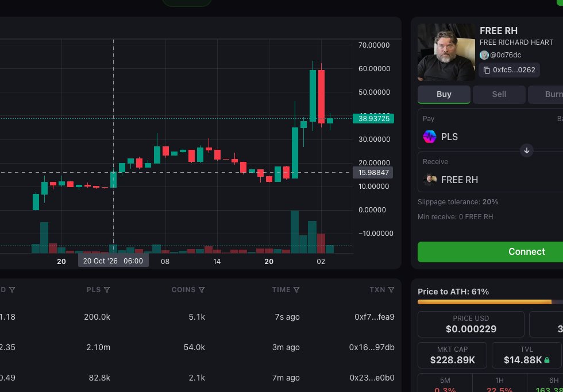This screenshot has height=392, width=563.
Task: Open the TXN column filter icon
Action: (x=391, y=290)
